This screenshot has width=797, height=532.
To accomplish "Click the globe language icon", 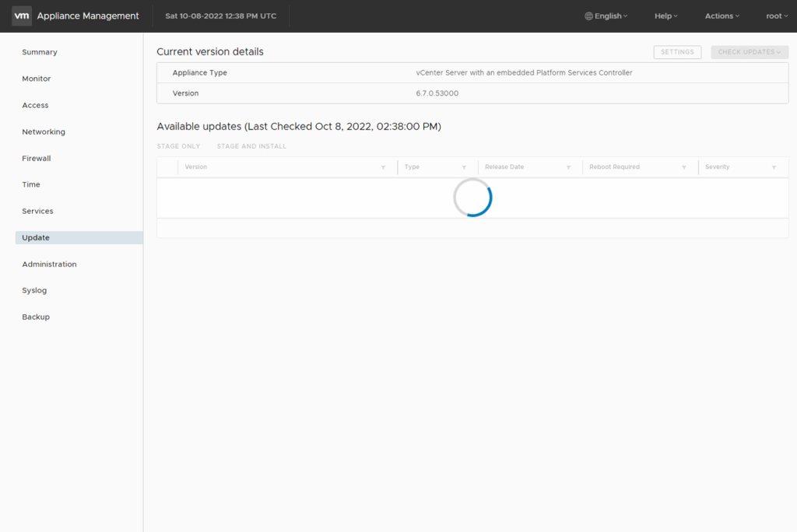I will 588,16.
